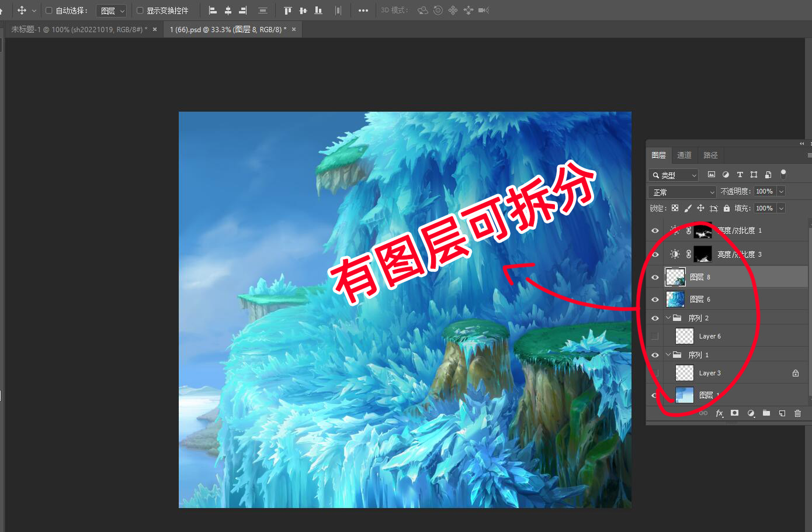Open the 不透明度 slider arrow

click(781, 191)
